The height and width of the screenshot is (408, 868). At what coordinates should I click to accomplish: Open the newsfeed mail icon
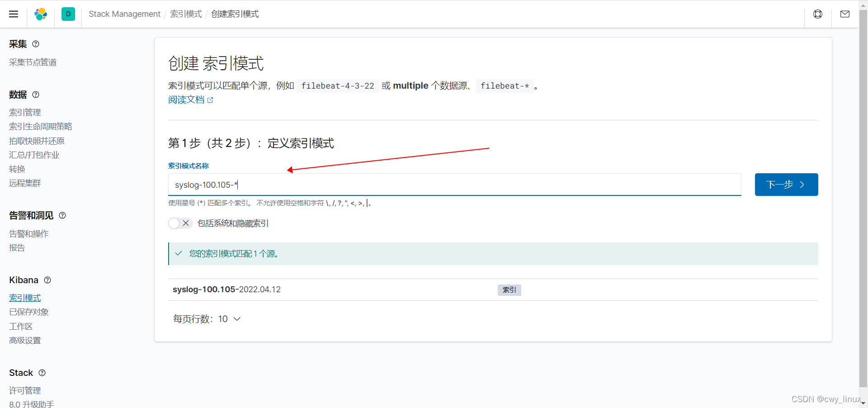point(845,14)
